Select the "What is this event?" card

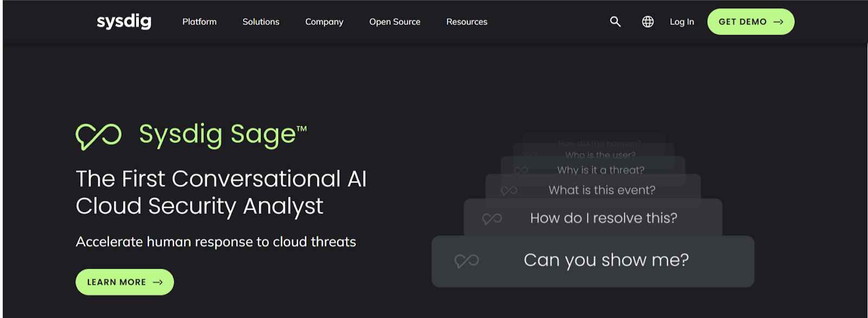[x=593, y=186]
